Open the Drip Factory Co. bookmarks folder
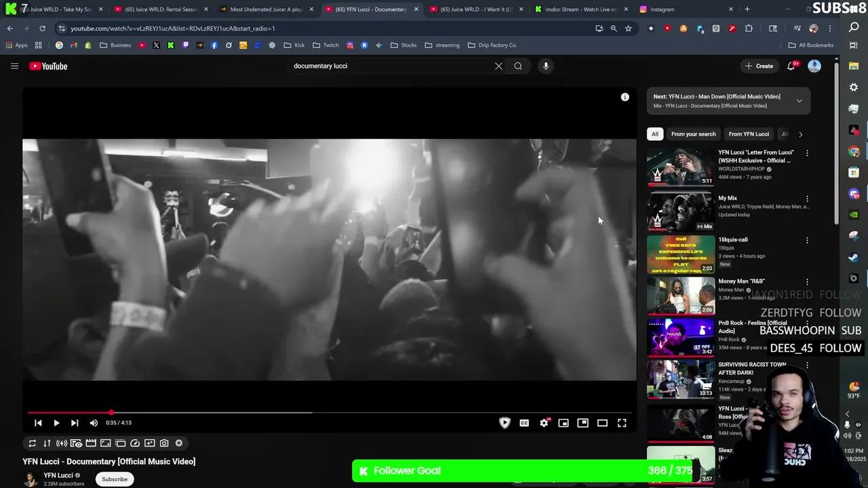 492,45
